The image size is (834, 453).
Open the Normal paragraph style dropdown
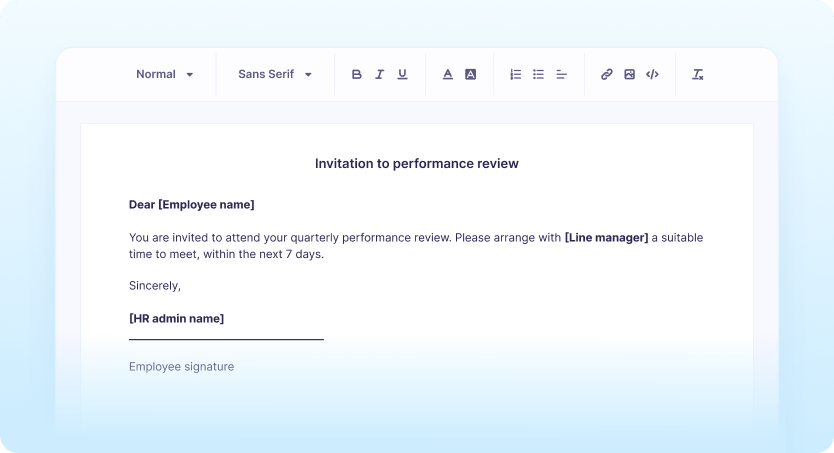[164, 74]
